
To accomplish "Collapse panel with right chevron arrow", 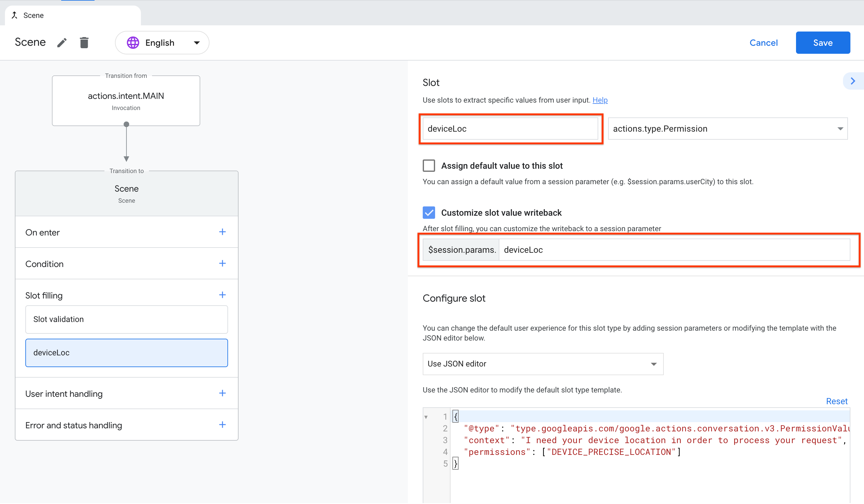I will 853,81.
